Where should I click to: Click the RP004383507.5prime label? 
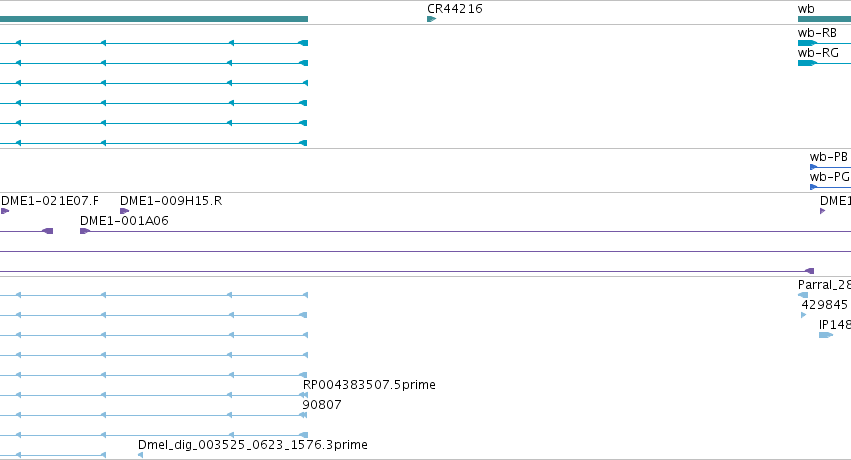(369, 385)
